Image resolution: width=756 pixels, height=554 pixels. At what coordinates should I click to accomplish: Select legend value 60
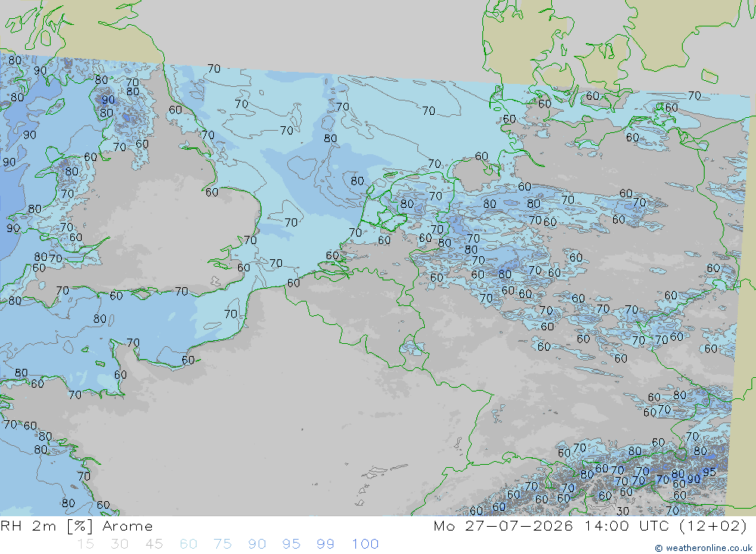point(188,544)
